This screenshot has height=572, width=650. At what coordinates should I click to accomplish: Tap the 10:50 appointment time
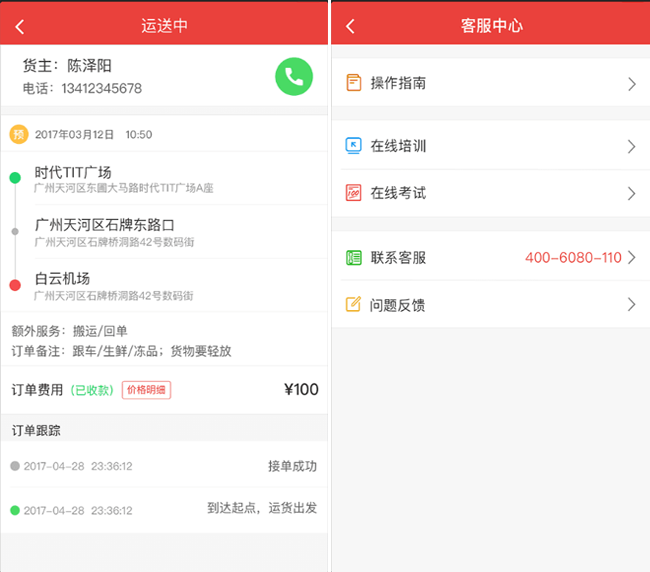click(x=139, y=134)
